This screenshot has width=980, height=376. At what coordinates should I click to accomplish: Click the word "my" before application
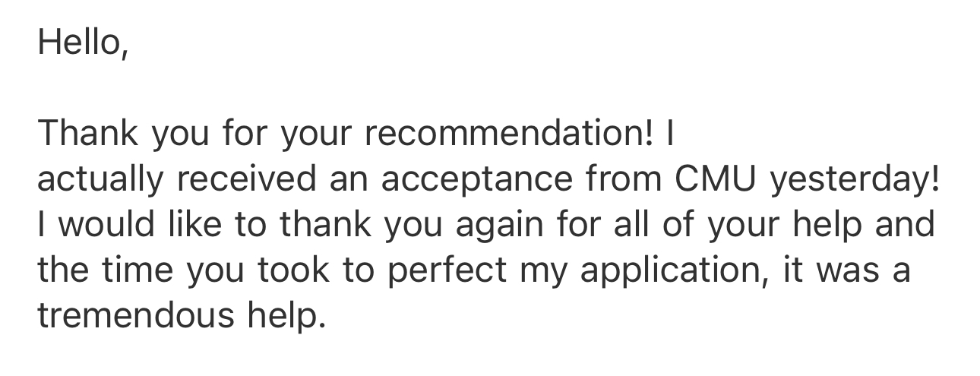(x=539, y=270)
